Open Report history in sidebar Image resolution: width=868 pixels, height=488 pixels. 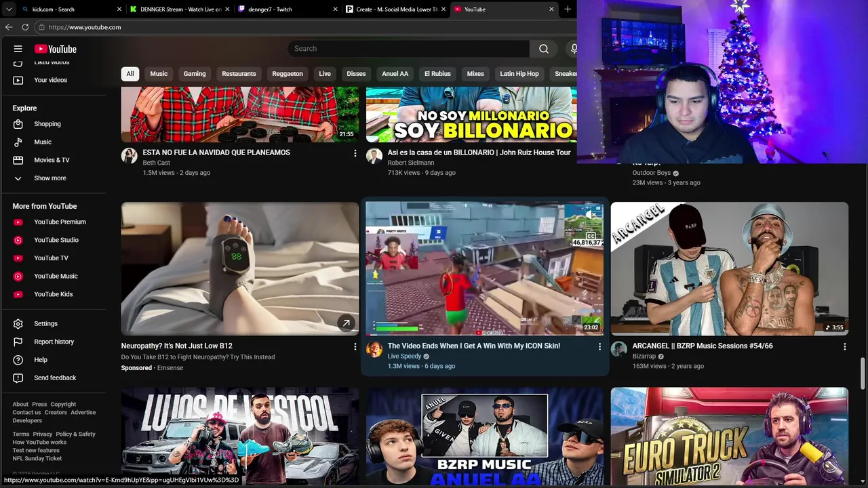pos(54,342)
